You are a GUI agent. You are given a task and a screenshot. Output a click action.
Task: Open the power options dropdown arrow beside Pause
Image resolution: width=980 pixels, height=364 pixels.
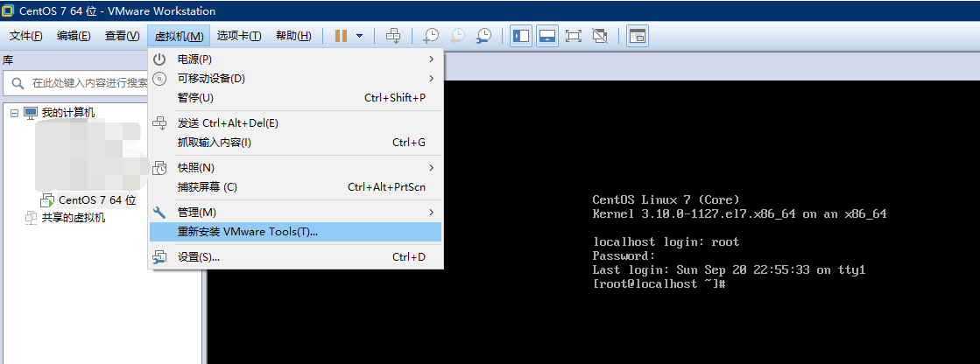pos(359,36)
